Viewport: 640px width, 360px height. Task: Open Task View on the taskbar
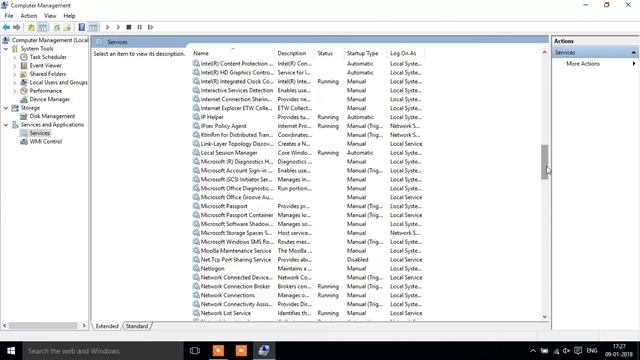(x=195, y=351)
